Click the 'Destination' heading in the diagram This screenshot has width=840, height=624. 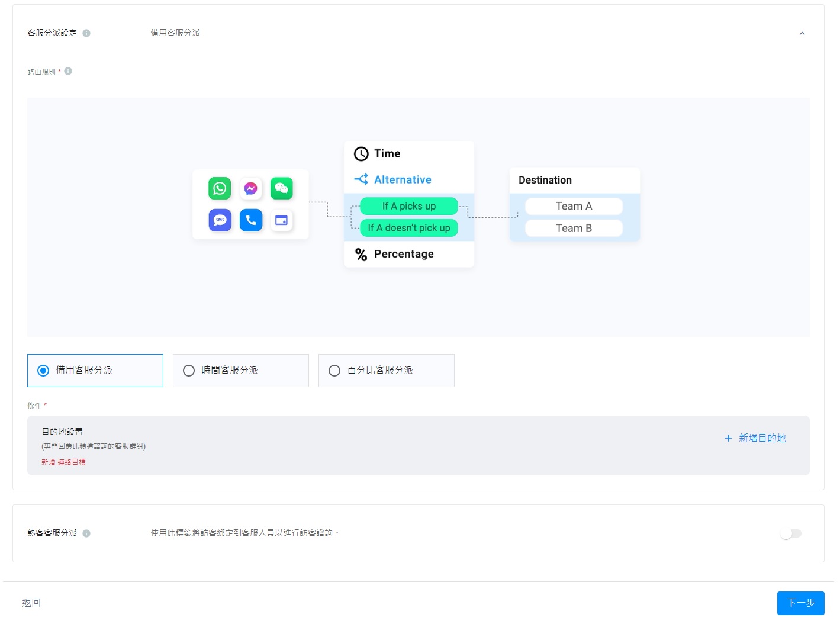pyautogui.click(x=545, y=180)
